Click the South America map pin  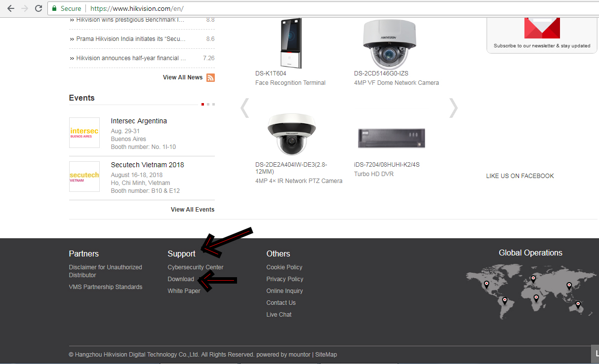[504, 300]
